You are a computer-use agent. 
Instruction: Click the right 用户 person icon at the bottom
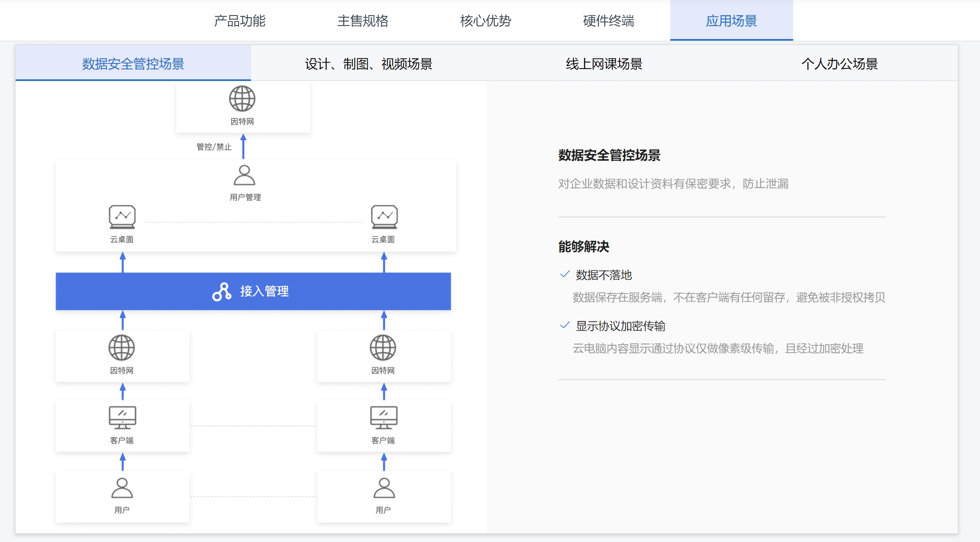384,488
